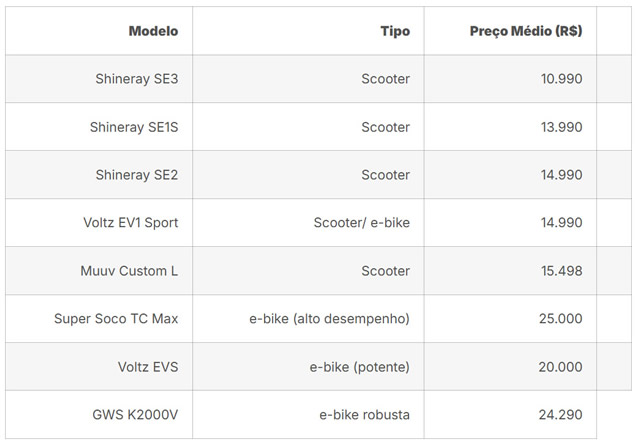640x444 pixels.
Task: Select the Shineray SE2 model cell
Action: coord(136,175)
